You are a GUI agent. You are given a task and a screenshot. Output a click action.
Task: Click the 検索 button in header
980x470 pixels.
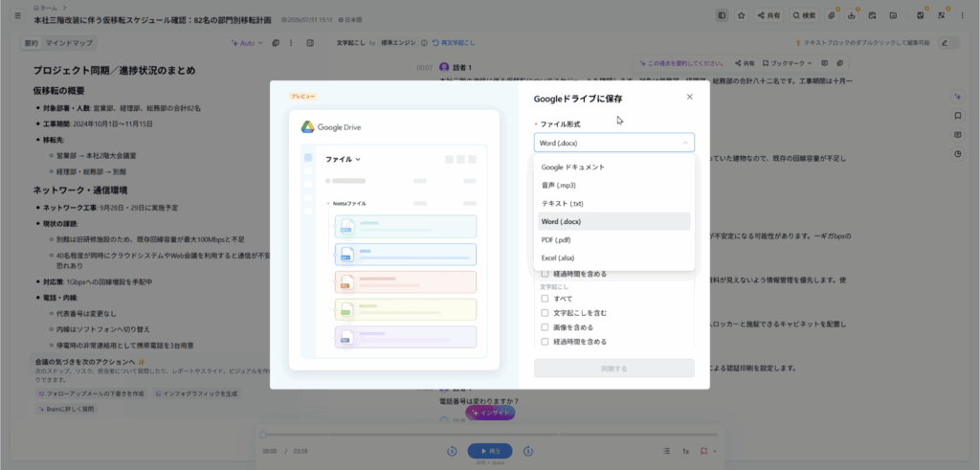[x=804, y=15]
